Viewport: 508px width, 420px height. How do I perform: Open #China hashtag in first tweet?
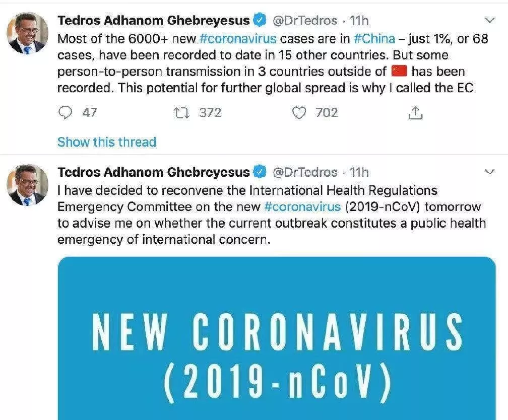click(371, 38)
